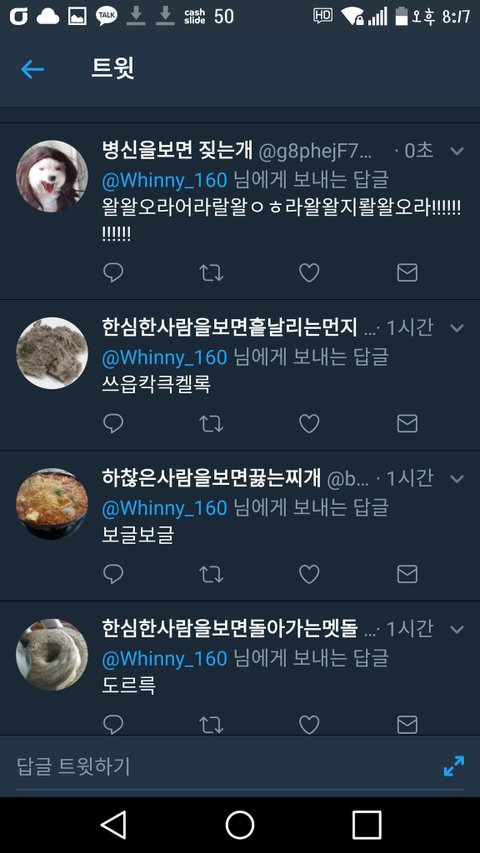The height and width of the screenshot is (853, 480).
Task: Expand options chevron on 끓는찌개 tweet
Action: (x=457, y=479)
